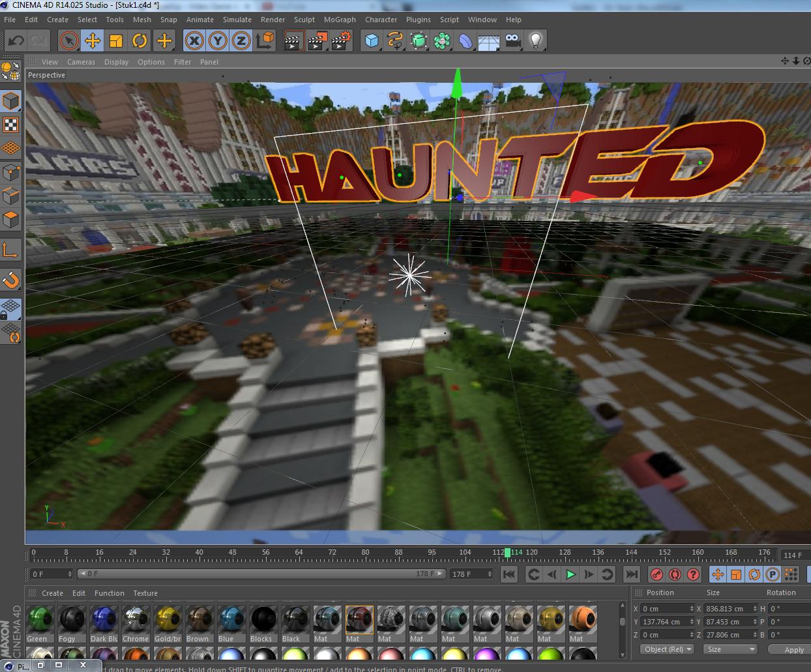Toggle the coordinate system icon
The height and width of the screenshot is (672, 811).
[265, 41]
